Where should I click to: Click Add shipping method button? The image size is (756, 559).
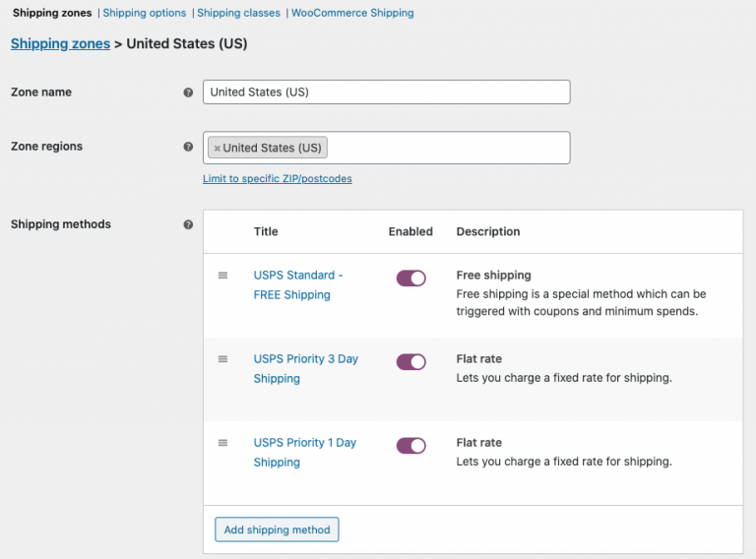(277, 529)
